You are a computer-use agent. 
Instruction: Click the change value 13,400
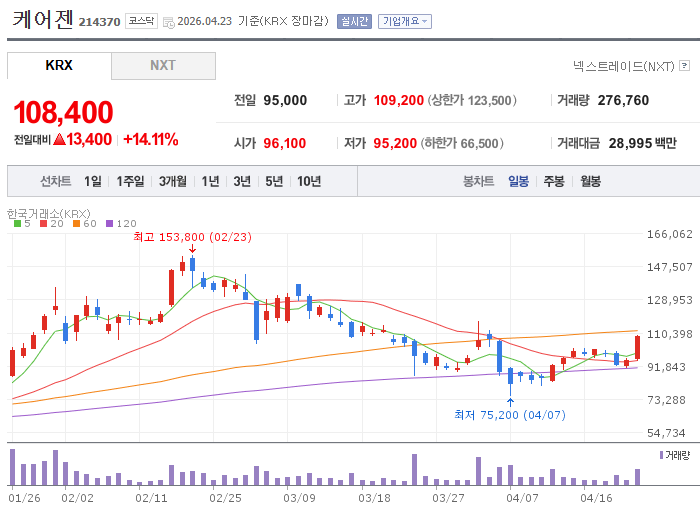click(89, 139)
